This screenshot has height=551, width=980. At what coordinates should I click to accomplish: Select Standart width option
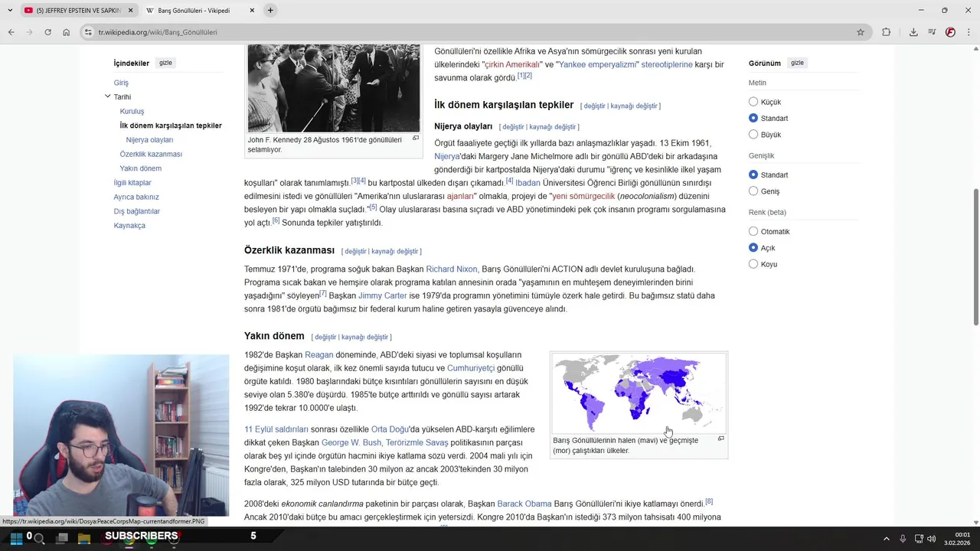tap(753, 174)
